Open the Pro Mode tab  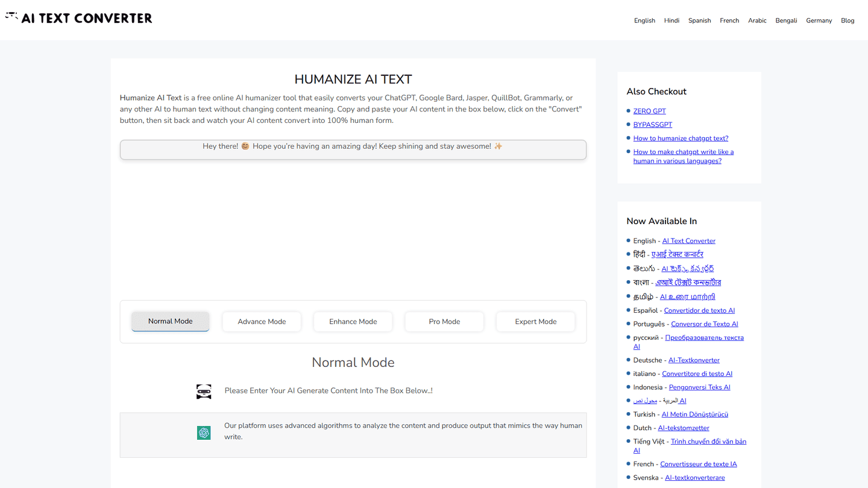click(x=444, y=322)
